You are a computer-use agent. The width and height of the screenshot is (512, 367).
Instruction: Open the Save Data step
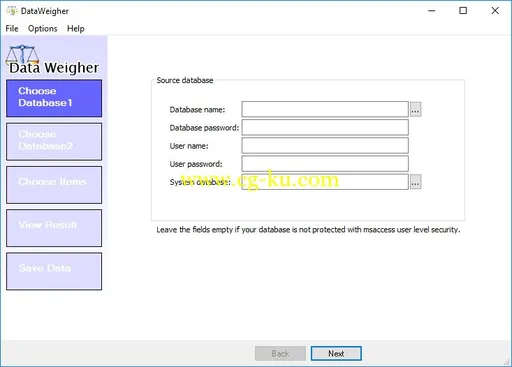tap(54, 271)
